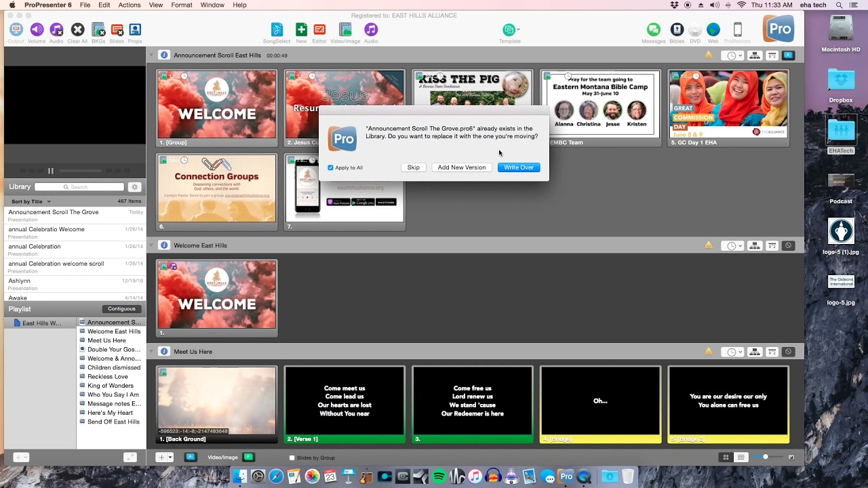Open the File menu
This screenshot has width=868, height=488.
[x=85, y=5]
